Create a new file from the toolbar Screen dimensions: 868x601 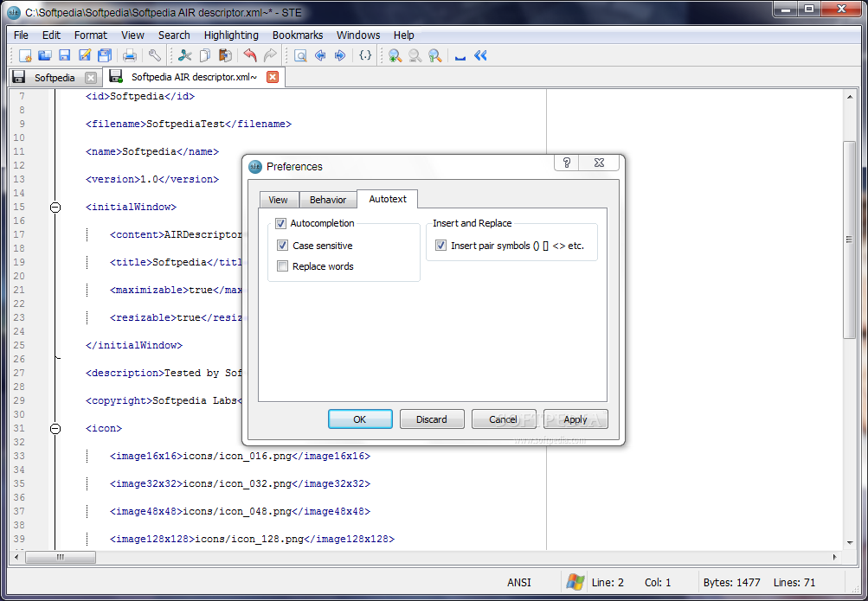(25, 55)
